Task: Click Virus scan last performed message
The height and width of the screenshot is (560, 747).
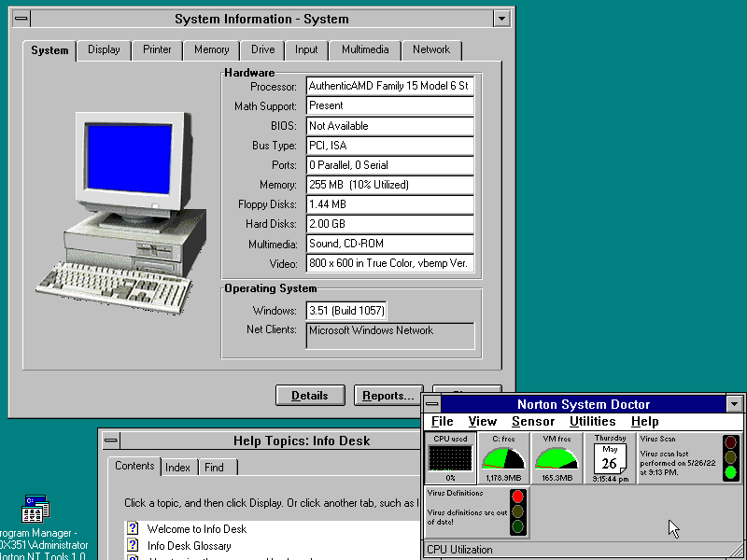Action: point(678,463)
